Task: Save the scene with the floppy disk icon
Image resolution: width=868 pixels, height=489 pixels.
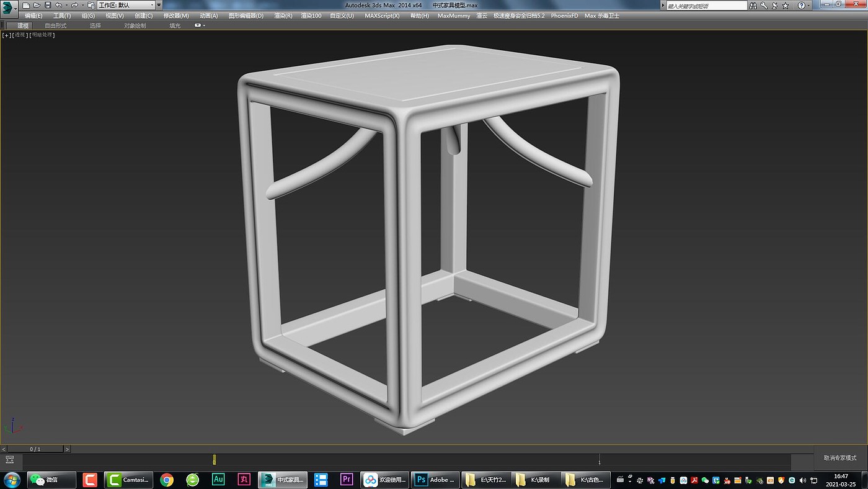Action: [47, 5]
